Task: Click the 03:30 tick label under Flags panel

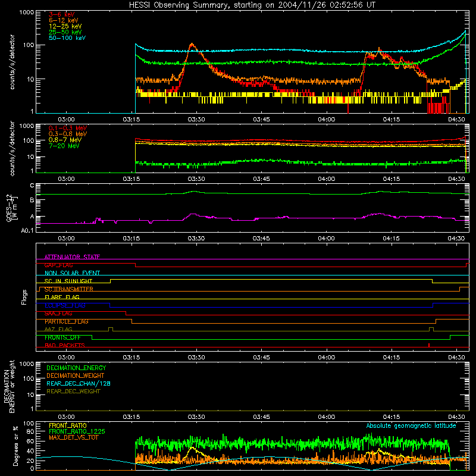Action: pos(196,358)
